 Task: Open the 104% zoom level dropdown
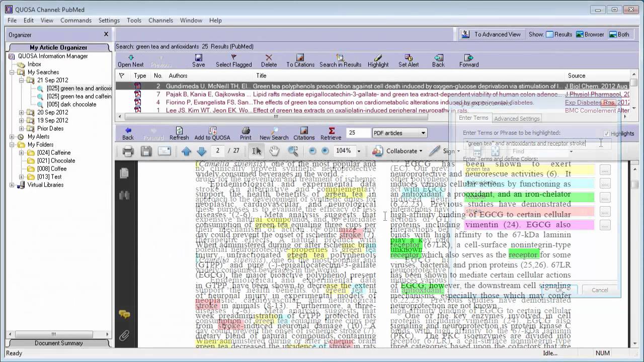tap(359, 151)
